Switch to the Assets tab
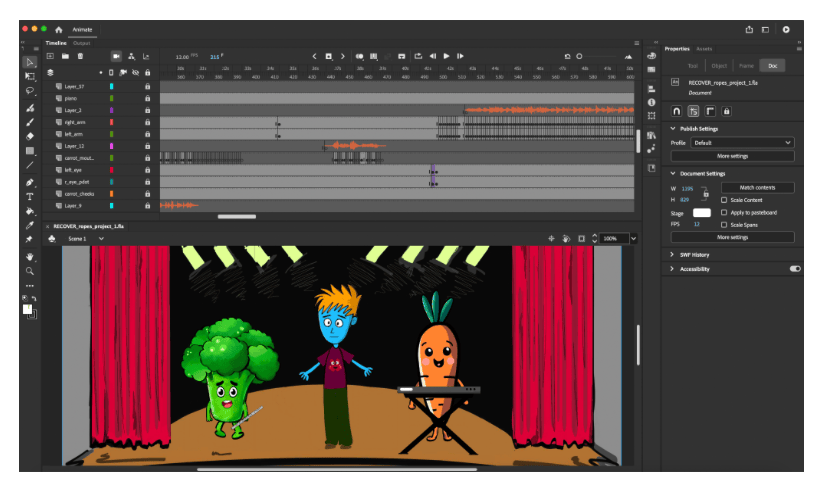 coord(704,49)
